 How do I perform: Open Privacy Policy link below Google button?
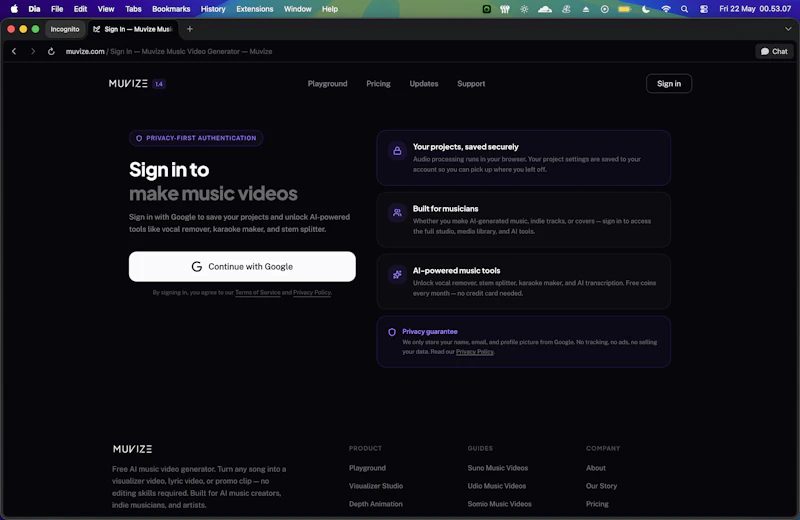click(312, 292)
